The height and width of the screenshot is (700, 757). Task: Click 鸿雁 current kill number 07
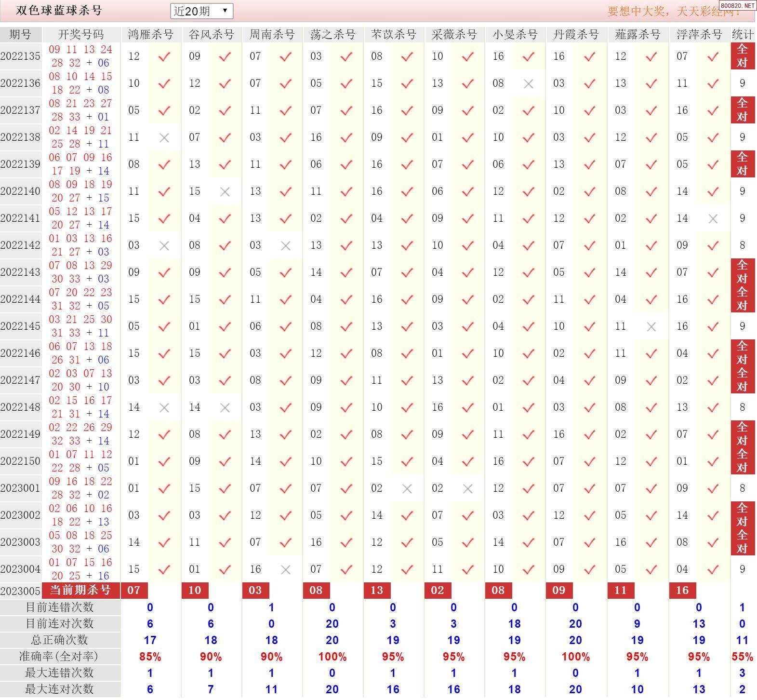click(134, 590)
